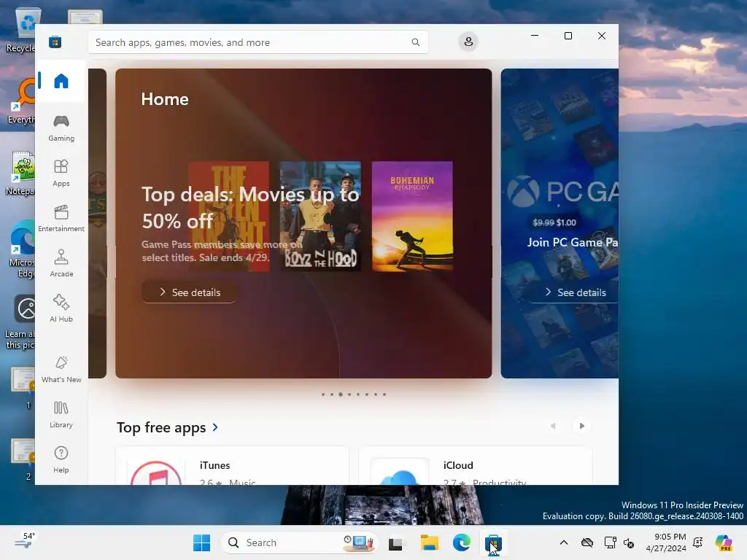Click the Microsoft Store logo icon
The height and width of the screenshot is (560, 747).
(55, 42)
